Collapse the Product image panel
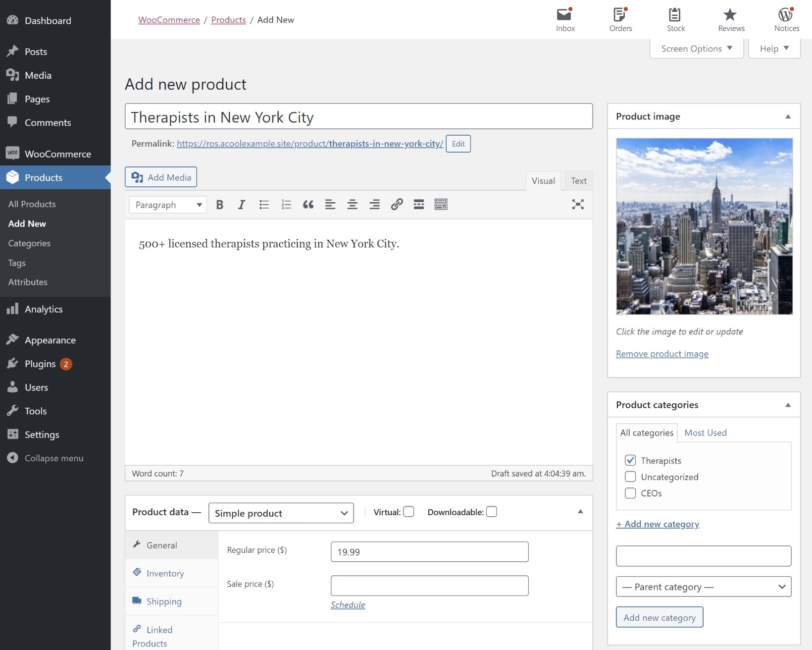 click(787, 116)
